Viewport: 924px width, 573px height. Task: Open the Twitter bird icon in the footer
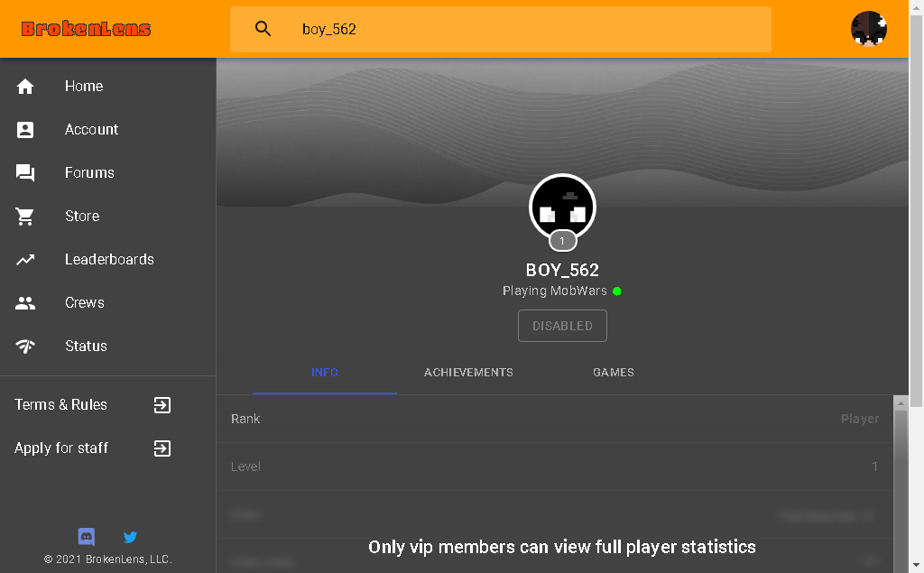[130, 537]
